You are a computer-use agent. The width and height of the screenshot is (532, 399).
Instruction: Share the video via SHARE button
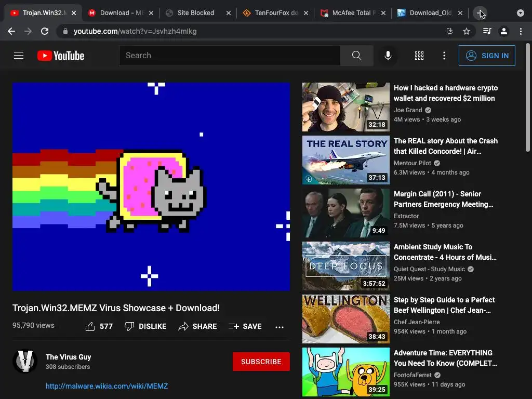pyautogui.click(x=197, y=326)
